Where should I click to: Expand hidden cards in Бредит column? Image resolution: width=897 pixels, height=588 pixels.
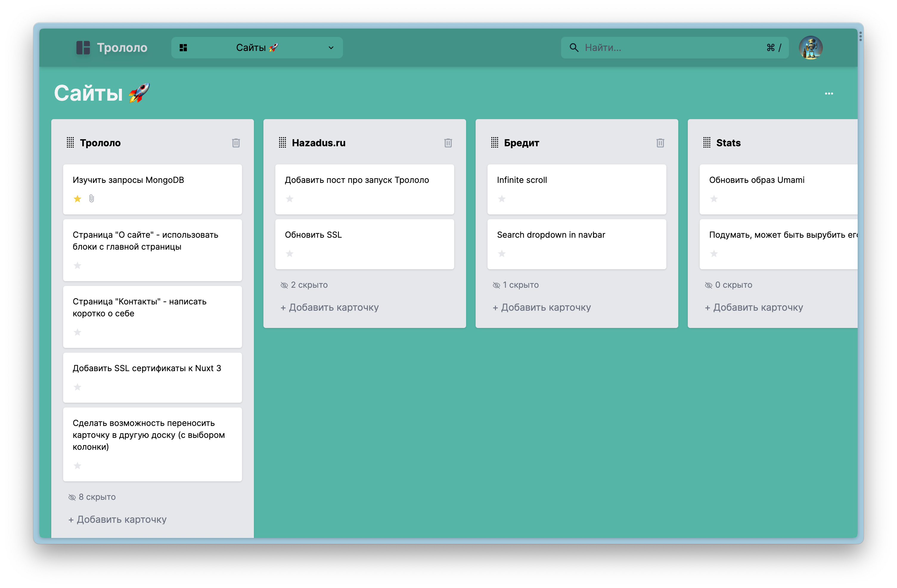coord(515,284)
